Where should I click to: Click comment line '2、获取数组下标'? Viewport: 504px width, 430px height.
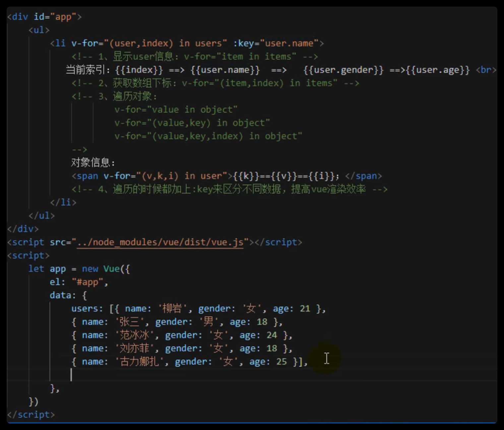click(x=215, y=83)
